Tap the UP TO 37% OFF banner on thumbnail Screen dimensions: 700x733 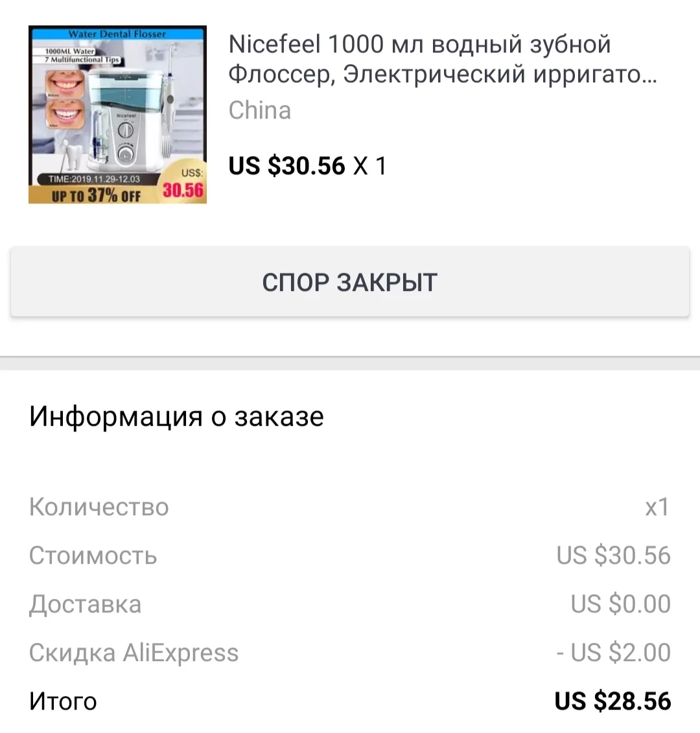96,194
